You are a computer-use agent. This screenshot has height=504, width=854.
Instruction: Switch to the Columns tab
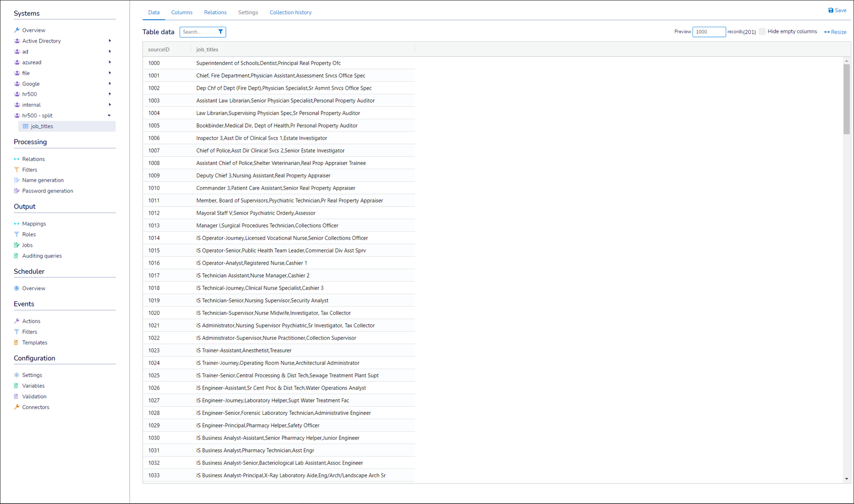click(x=181, y=12)
